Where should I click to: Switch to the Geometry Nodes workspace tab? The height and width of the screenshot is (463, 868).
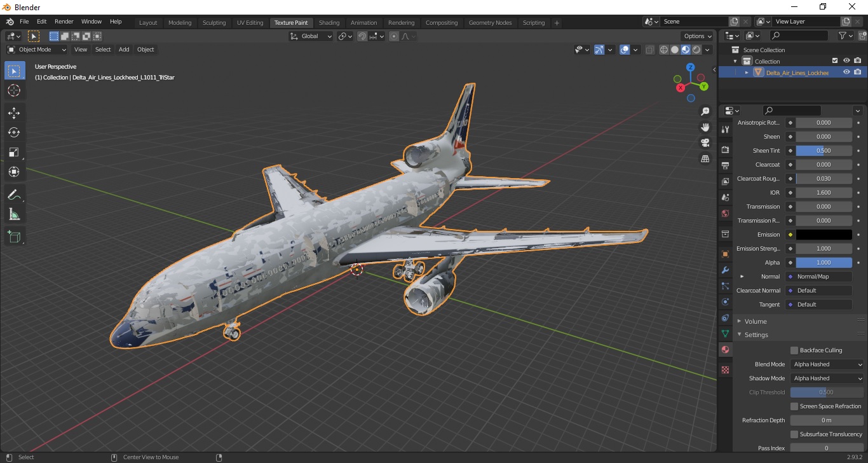point(490,23)
